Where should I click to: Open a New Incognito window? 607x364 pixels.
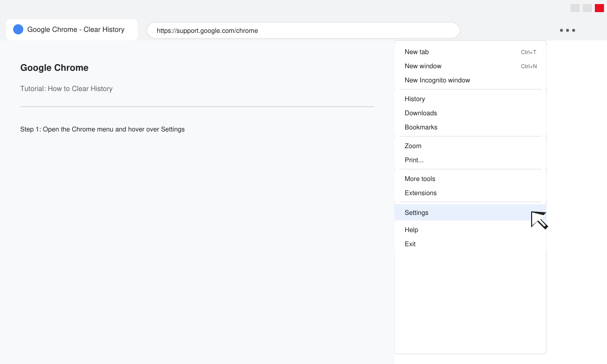[470, 80]
